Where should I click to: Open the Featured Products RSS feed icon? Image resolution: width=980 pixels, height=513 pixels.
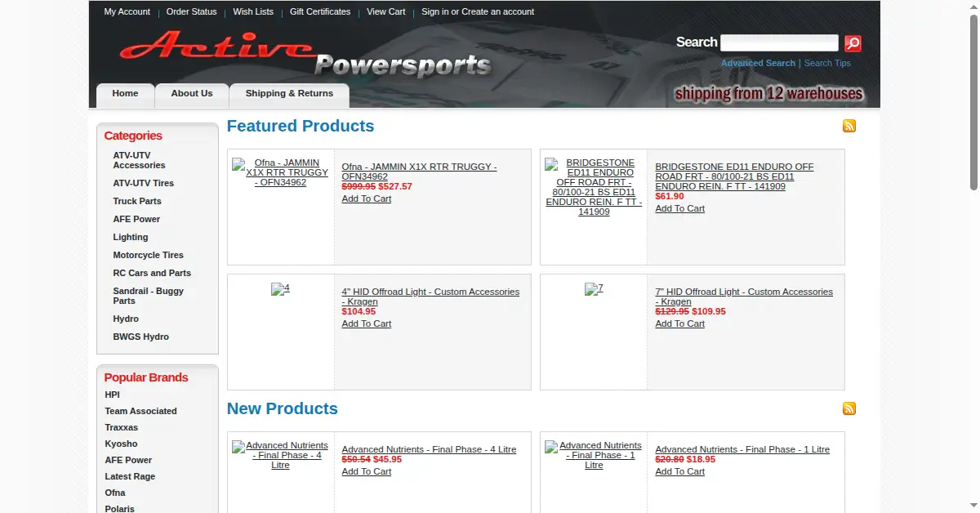pyautogui.click(x=849, y=126)
